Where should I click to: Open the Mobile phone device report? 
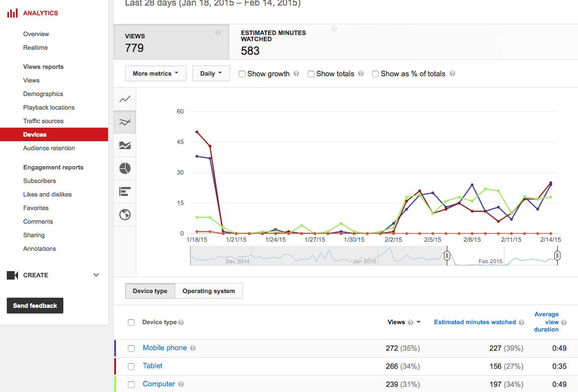[x=165, y=347]
